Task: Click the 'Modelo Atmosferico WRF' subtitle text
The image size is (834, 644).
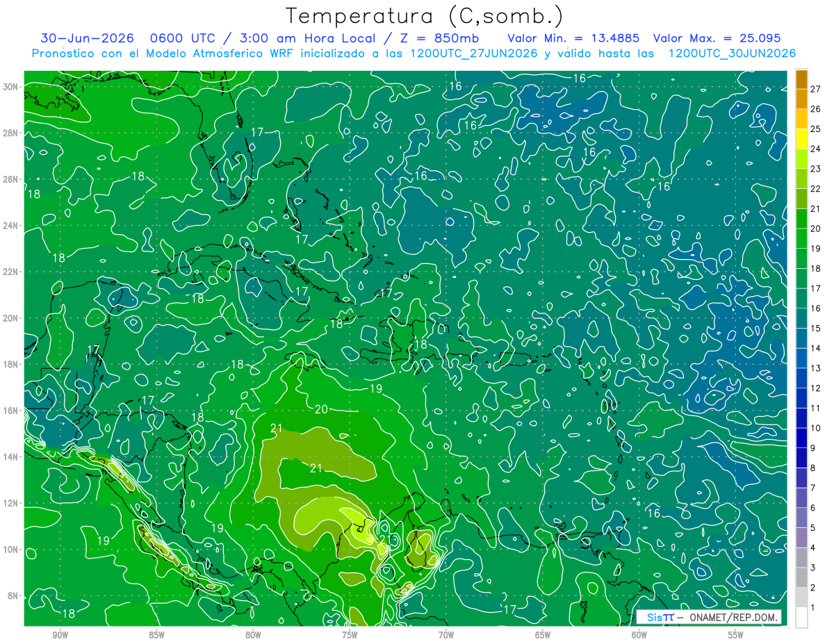Action: (x=213, y=53)
